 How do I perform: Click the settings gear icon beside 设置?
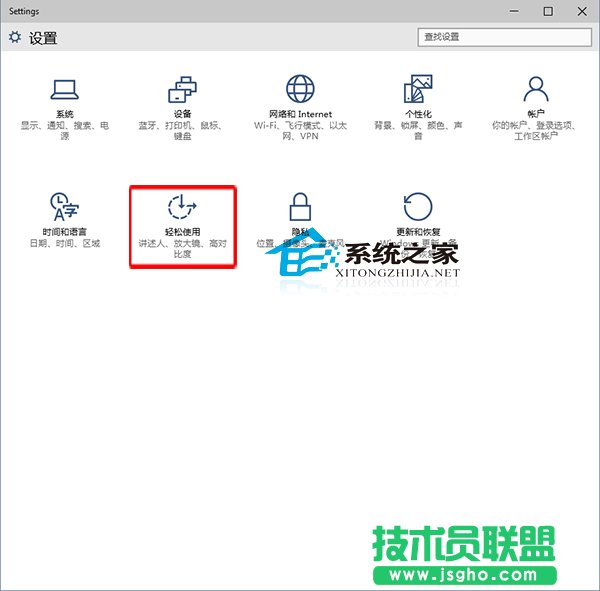pos(15,37)
